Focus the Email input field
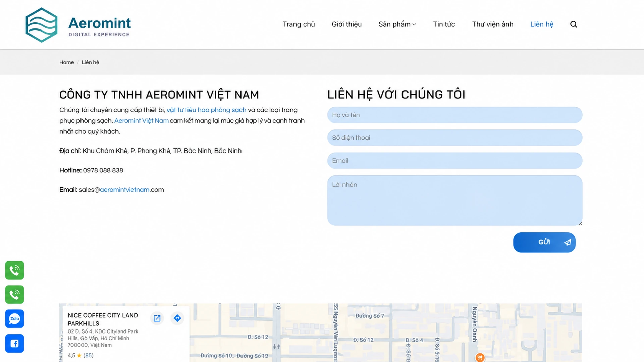The image size is (644, 362). [x=454, y=161]
